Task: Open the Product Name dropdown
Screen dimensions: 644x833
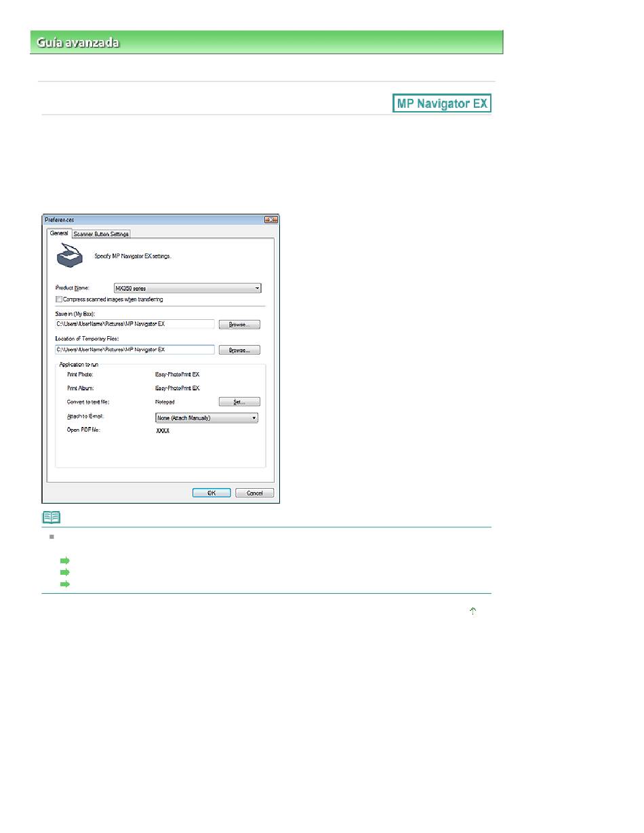Action: 187,288
